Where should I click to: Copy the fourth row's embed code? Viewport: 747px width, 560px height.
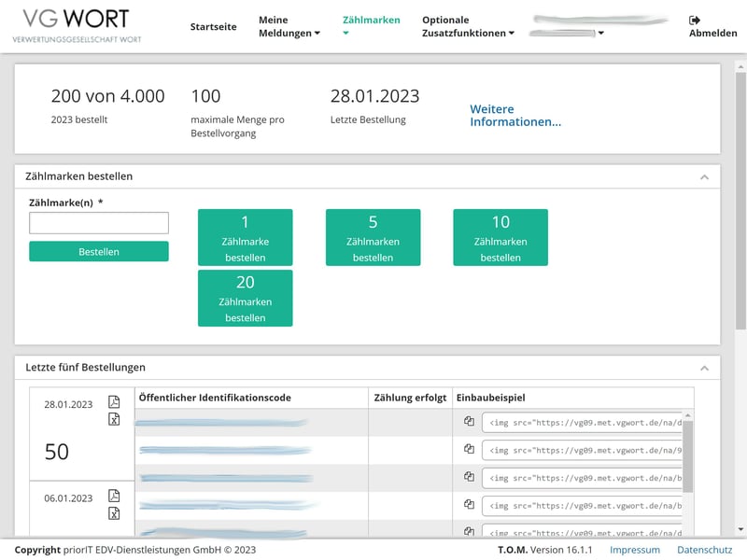(469, 505)
